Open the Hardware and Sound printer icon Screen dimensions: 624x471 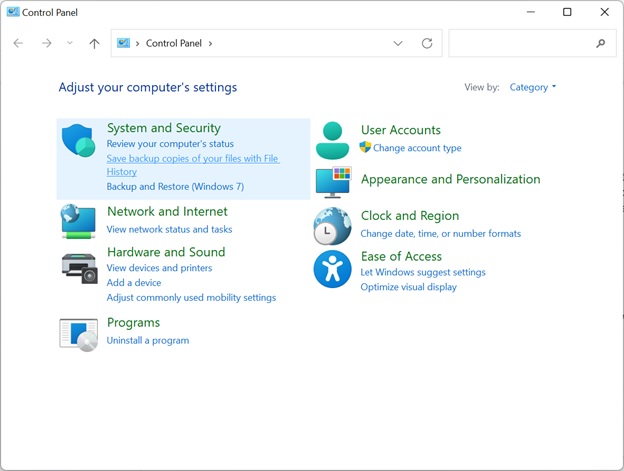point(80,268)
